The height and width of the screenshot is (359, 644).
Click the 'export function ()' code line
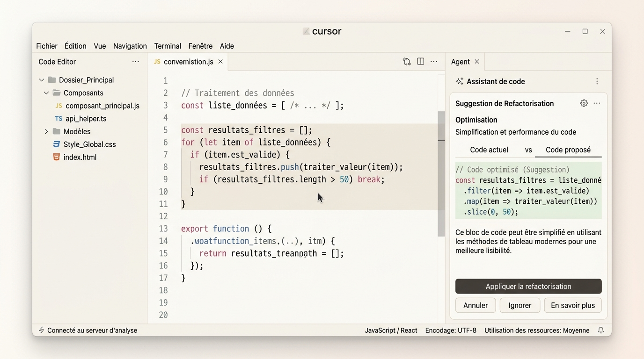click(x=226, y=229)
